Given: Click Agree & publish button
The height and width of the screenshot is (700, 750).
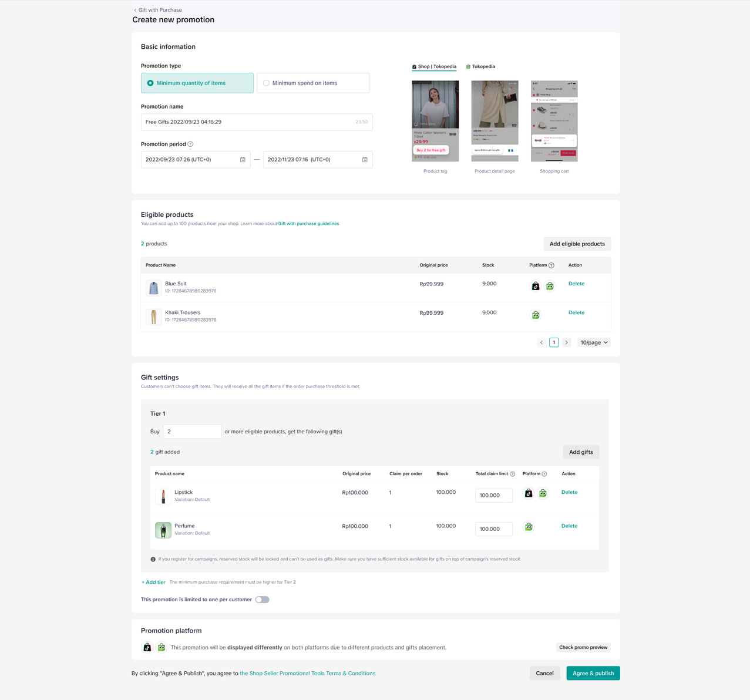Looking at the screenshot, I should point(593,674).
